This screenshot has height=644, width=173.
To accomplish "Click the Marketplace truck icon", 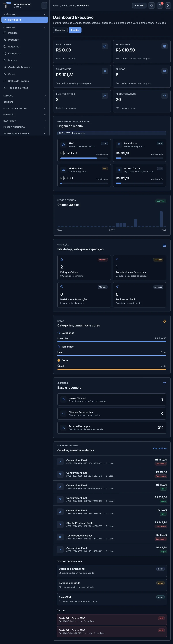I will point(63,170).
